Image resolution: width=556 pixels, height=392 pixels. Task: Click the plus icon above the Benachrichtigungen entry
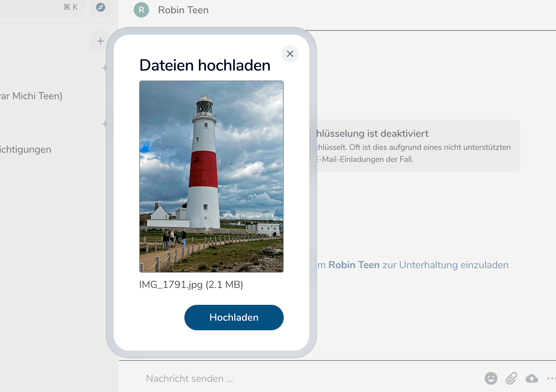point(104,124)
